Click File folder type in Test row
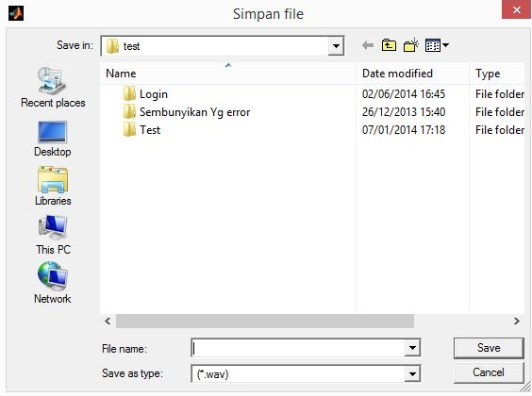Screen dimensions: 532x396 pyautogui.click(x=500, y=130)
